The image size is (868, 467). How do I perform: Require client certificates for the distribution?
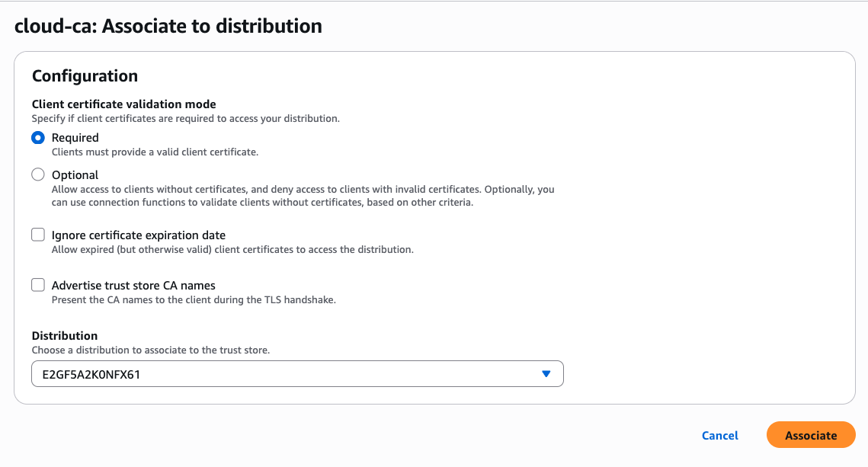click(37, 138)
